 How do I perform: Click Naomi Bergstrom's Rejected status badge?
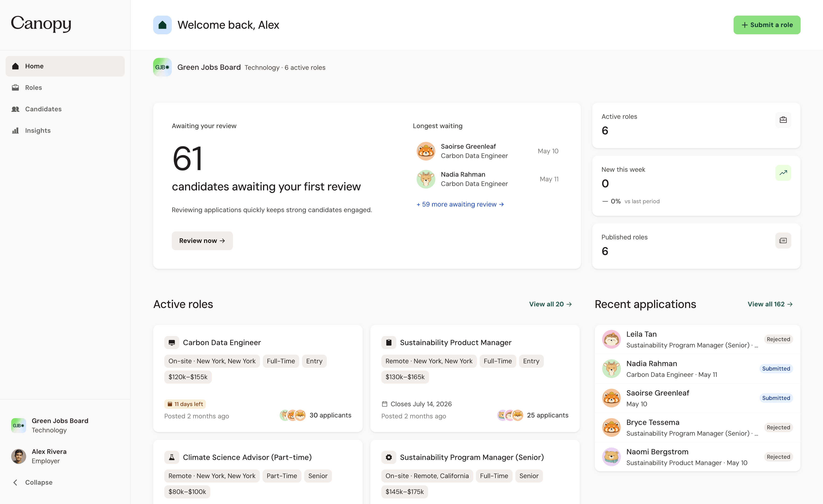tap(778, 457)
